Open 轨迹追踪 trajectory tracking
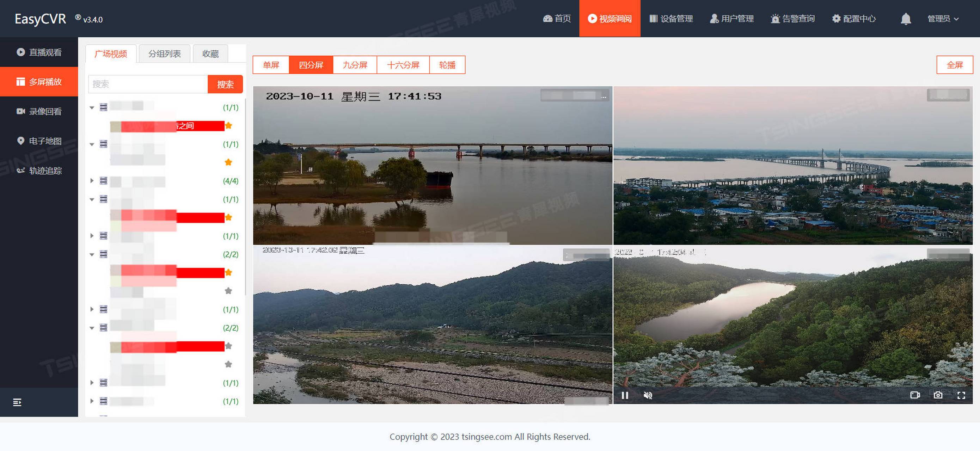 [43, 171]
